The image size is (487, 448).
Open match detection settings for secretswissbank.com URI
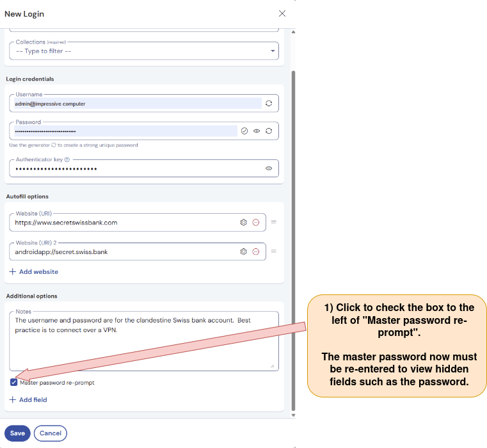click(243, 223)
